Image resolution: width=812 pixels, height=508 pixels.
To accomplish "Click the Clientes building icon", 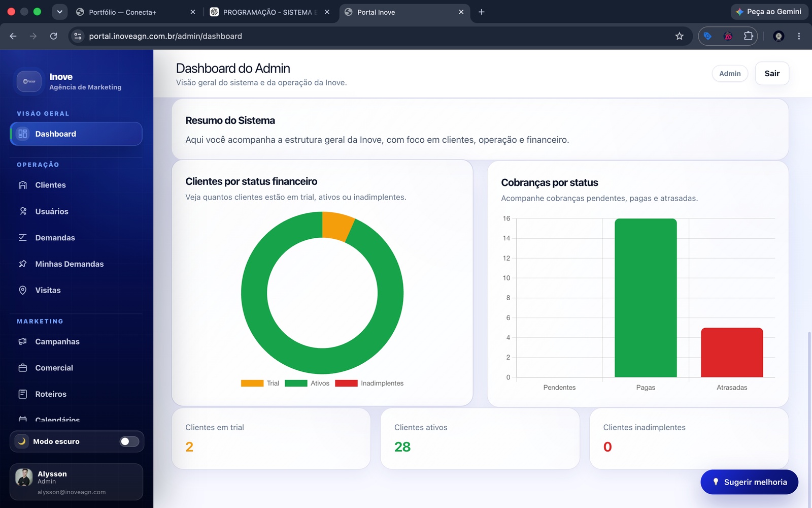I will click(x=23, y=185).
